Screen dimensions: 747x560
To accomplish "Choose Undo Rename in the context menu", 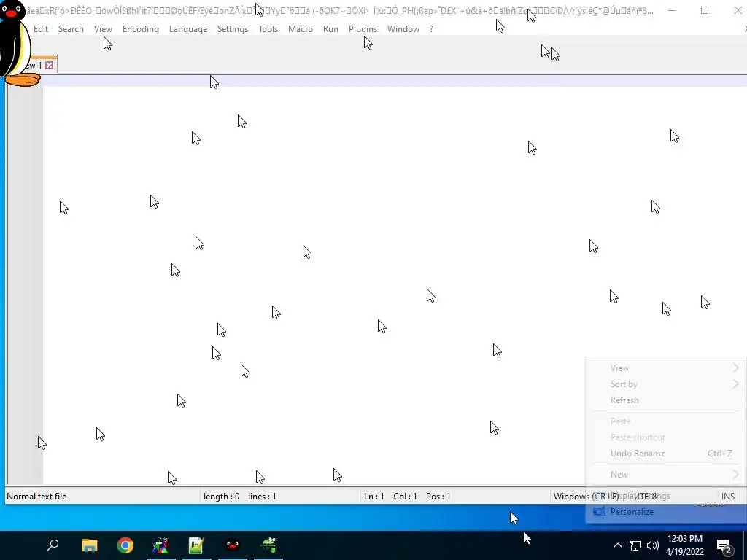I will point(666,454).
